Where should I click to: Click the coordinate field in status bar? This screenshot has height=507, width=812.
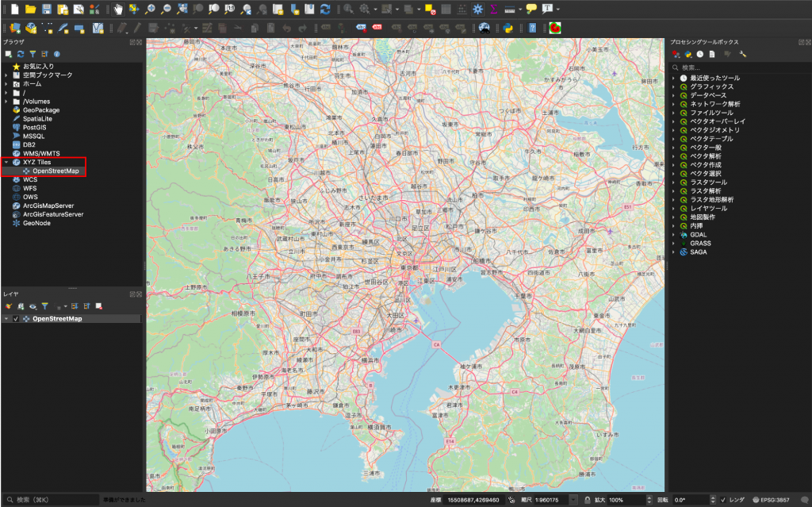point(473,500)
